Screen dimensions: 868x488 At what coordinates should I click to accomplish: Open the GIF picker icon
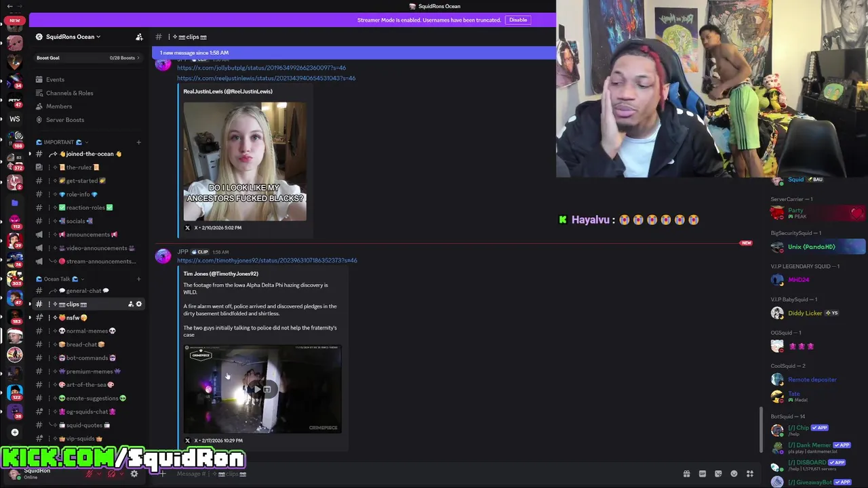(703, 474)
